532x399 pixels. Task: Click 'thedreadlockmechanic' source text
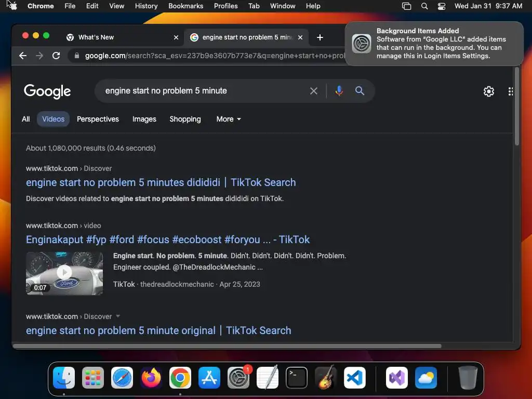click(177, 284)
